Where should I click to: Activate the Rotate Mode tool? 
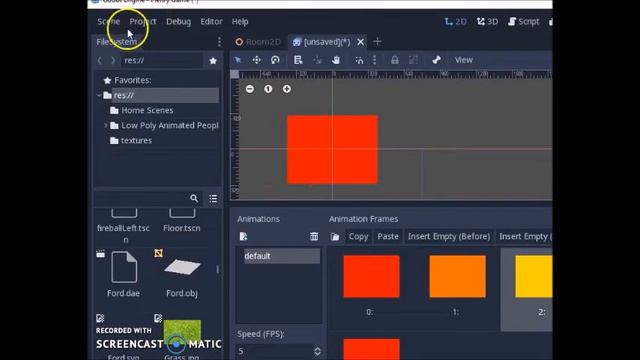click(x=275, y=60)
